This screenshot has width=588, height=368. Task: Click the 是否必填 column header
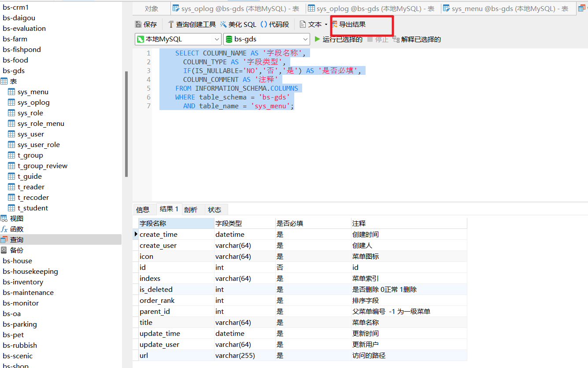click(x=313, y=223)
